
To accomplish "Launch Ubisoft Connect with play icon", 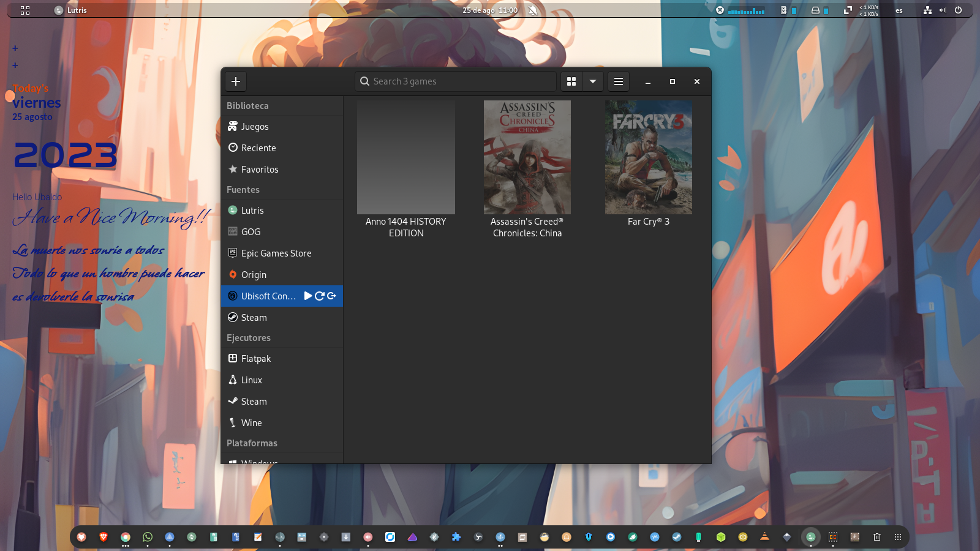I will [x=308, y=296].
